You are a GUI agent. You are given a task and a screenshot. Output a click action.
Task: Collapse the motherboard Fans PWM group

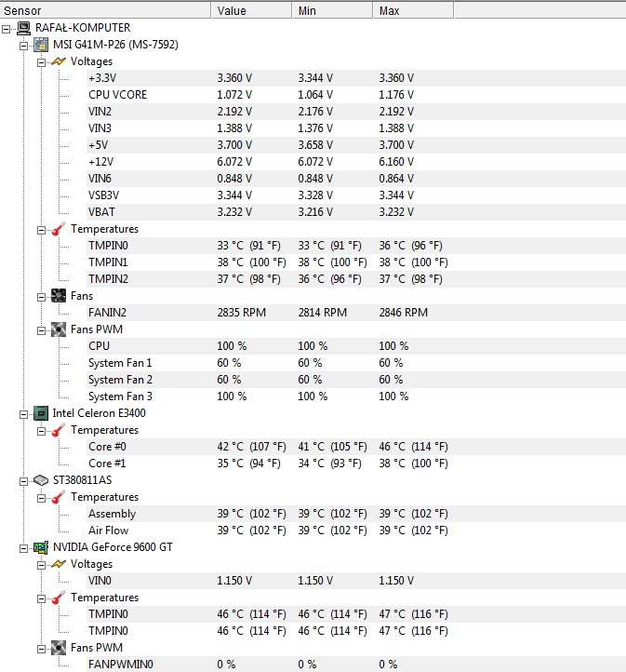point(41,330)
